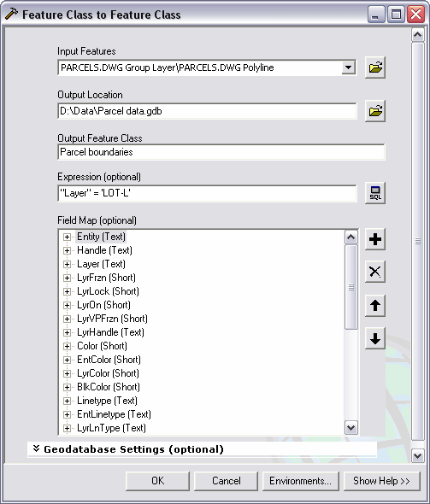
Task: Click Field Map scrollbar down arrow
Action: [350, 428]
